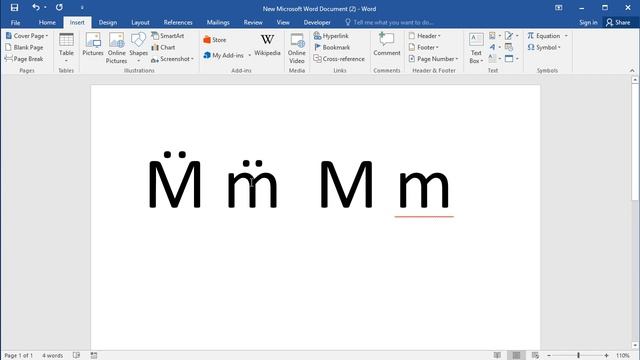Image resolution: width=640 pixels, height=360 pixels.
Task: Switch to the Mailings tab
Action: point(218,22)
